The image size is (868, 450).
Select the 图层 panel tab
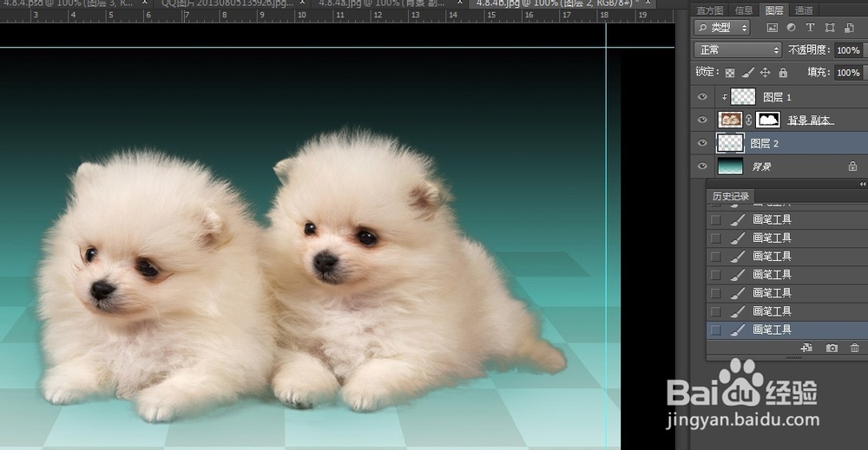(x=774, y=10)
